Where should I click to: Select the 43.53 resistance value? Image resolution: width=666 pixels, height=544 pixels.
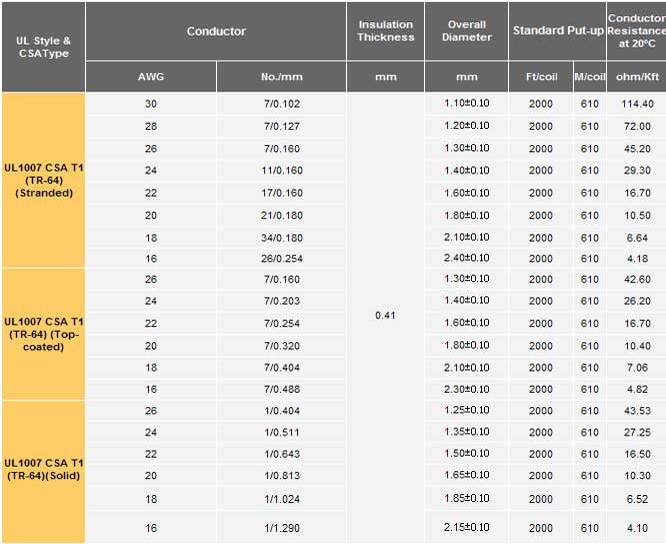pos(637,411)
